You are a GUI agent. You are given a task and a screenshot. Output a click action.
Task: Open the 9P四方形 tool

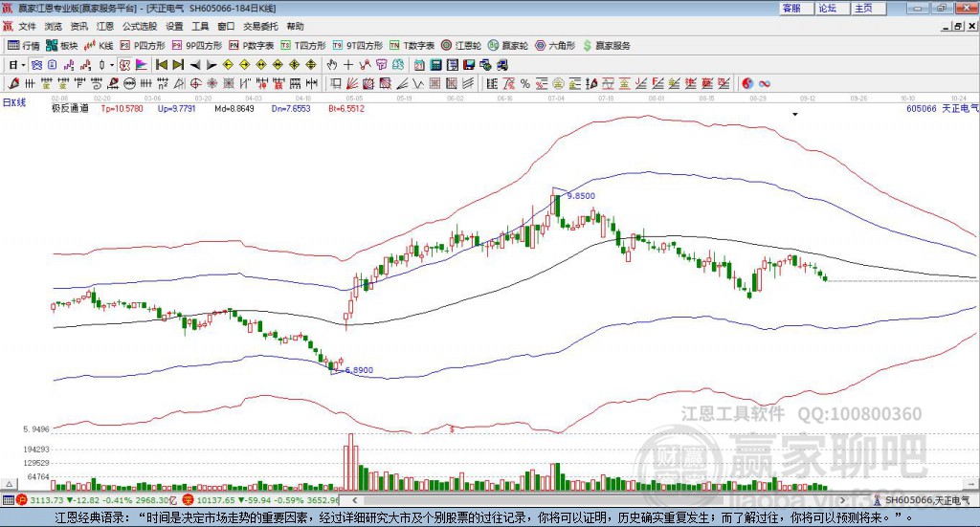coord(197,46)
